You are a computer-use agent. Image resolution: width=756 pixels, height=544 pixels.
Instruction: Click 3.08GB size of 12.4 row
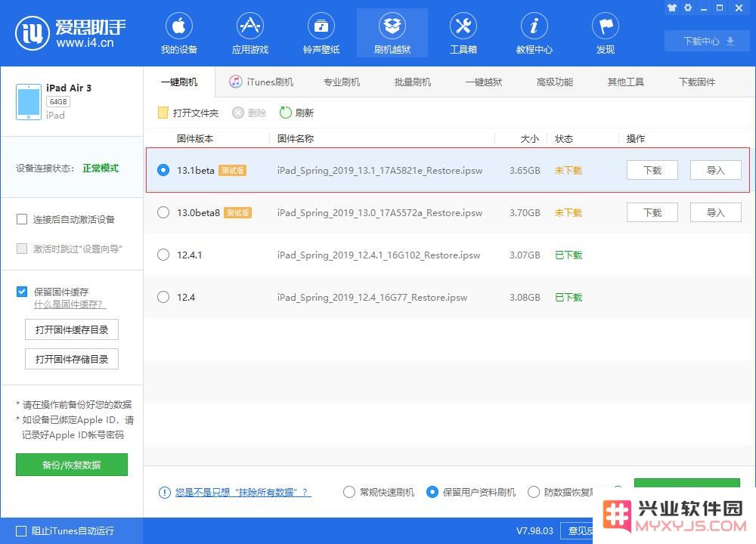525,297
